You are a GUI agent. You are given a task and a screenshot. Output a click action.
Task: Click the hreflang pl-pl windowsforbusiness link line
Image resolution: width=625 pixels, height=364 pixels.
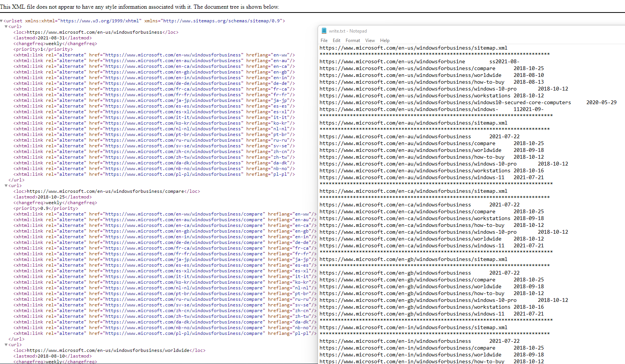coord(154,174)
